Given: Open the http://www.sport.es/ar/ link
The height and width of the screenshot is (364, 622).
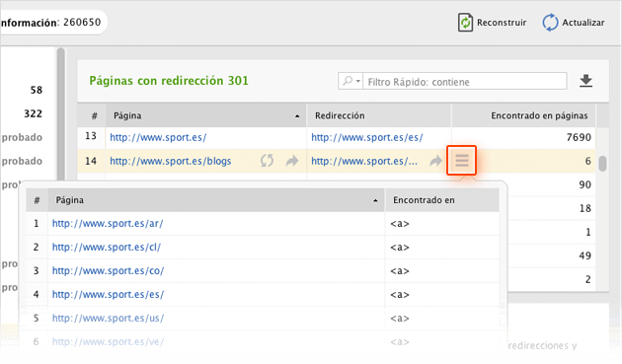Looking at the screenshot, I should click(x=108, y=224).
